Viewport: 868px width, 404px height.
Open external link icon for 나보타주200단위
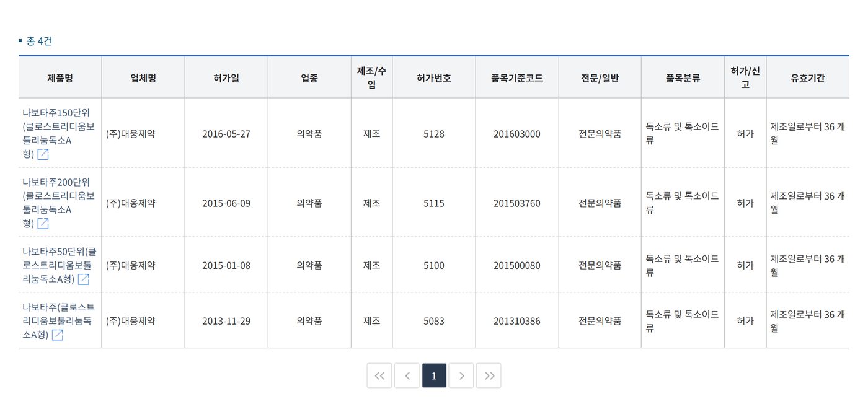[43, 224]
